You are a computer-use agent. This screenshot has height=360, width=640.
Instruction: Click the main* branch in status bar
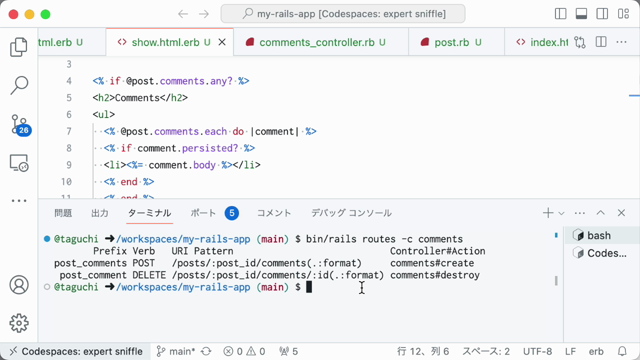pyautogui.click(x=176, y=351)
